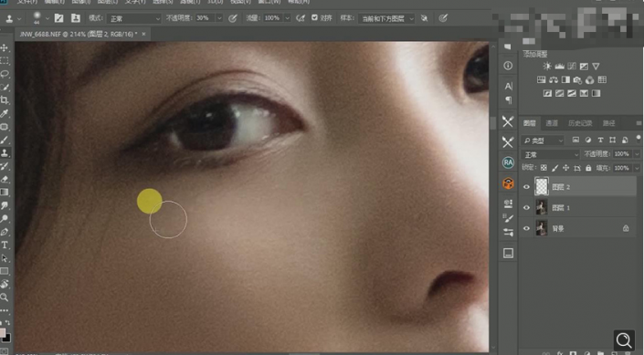Click the foreground color swatch
This screenshot has width=644, height=355.
[3, 332]
